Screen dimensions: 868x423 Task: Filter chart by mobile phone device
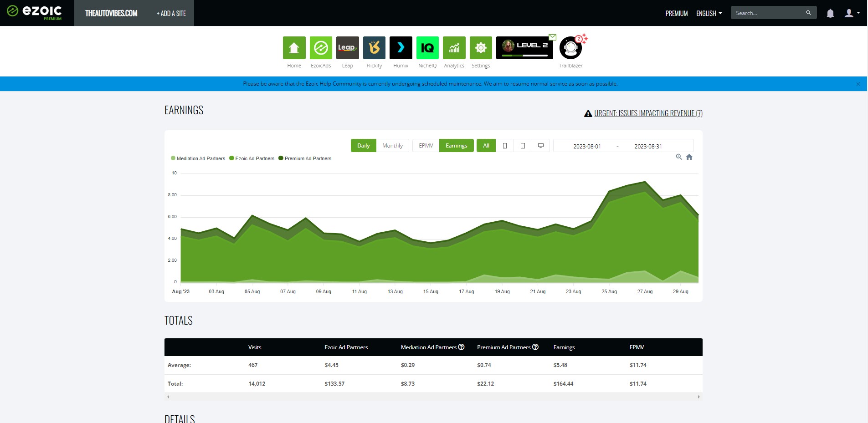coord(504,146)
